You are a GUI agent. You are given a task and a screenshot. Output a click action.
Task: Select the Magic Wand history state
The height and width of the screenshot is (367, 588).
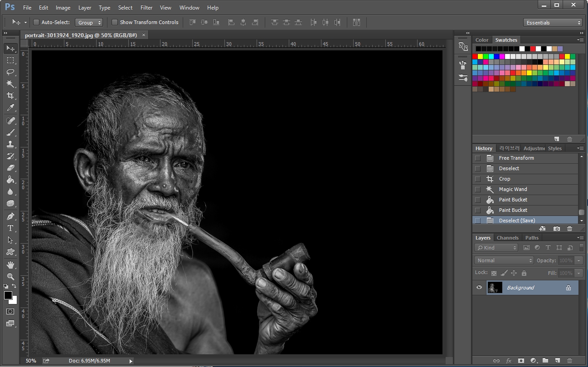pyautogui.click(x=513, y=189)
